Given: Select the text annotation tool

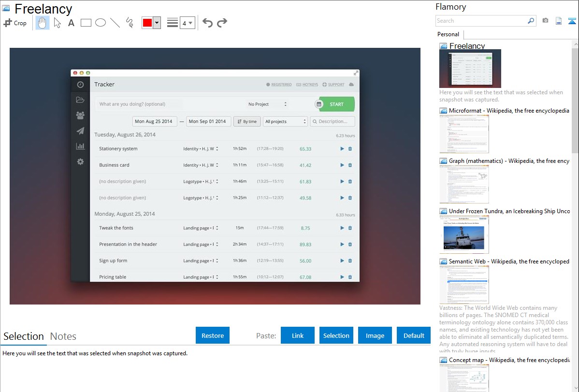Looking at the screenshot, I should tap(71, 23).
